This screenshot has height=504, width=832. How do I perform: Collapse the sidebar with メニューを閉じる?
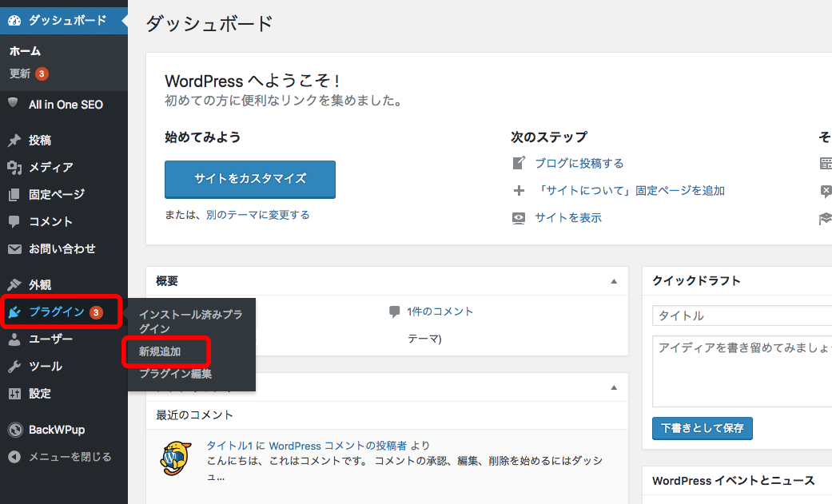(x=61, y=457)
